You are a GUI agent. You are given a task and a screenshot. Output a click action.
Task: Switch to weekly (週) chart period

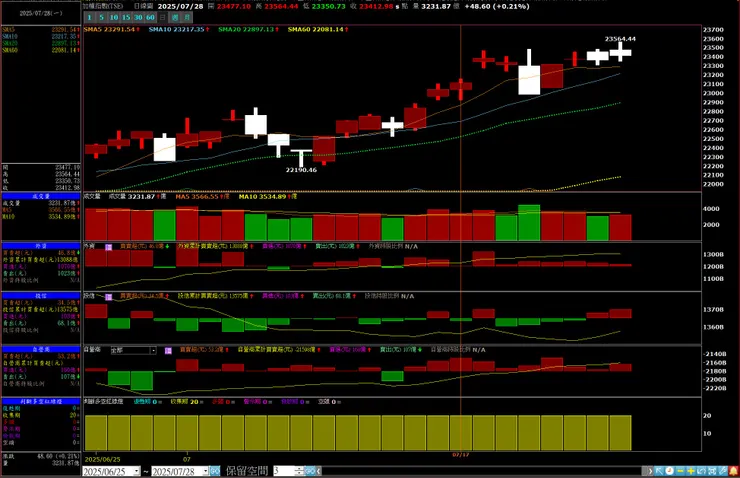click(x=175, y=17)
